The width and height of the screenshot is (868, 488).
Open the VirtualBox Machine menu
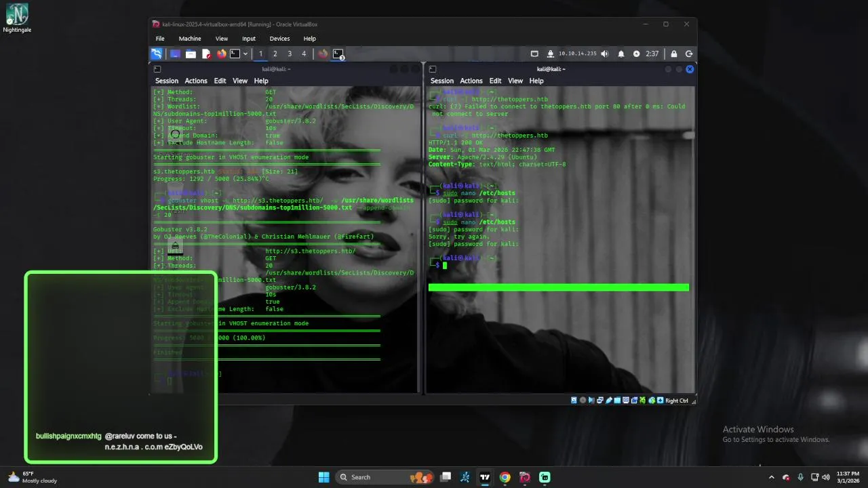click(190, 39)
